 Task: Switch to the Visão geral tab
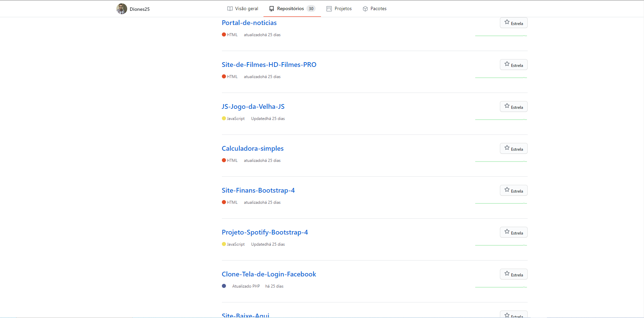click(x=246, y=9)
